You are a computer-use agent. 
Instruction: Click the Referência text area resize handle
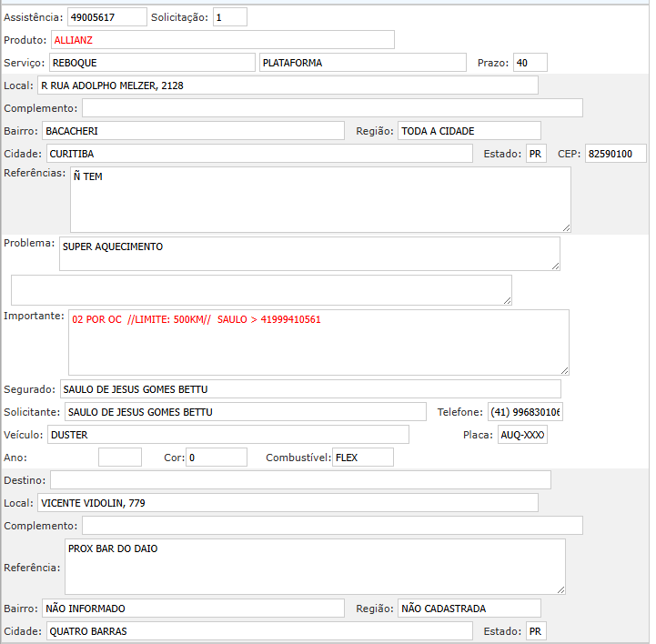(560, 590)
